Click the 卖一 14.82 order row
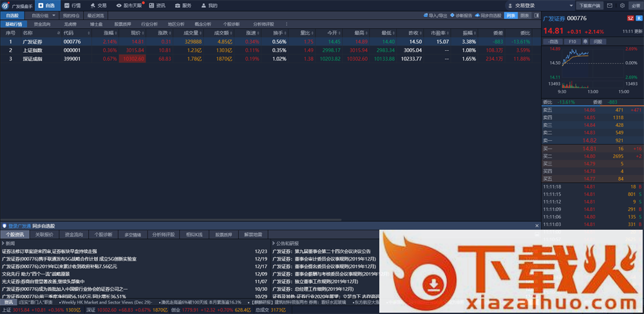The width and height of the screenshot is (644, 314). tap(592, 140)
